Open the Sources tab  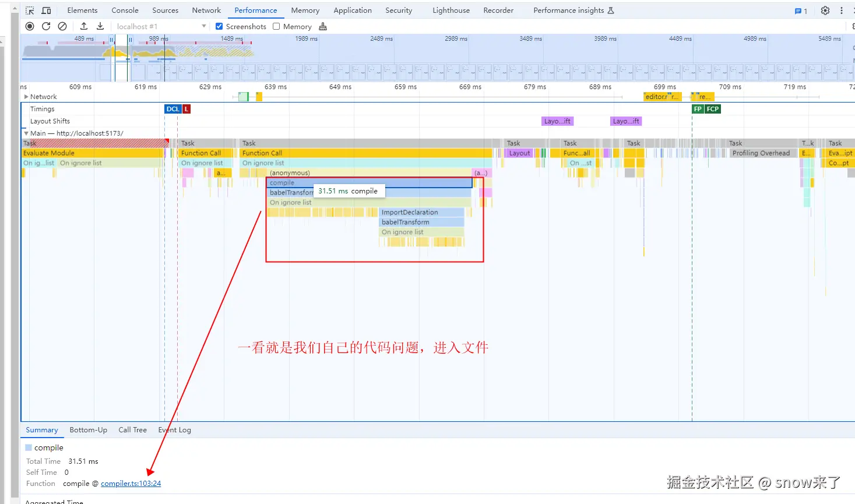pyautogui.click(x=166, y=10)
